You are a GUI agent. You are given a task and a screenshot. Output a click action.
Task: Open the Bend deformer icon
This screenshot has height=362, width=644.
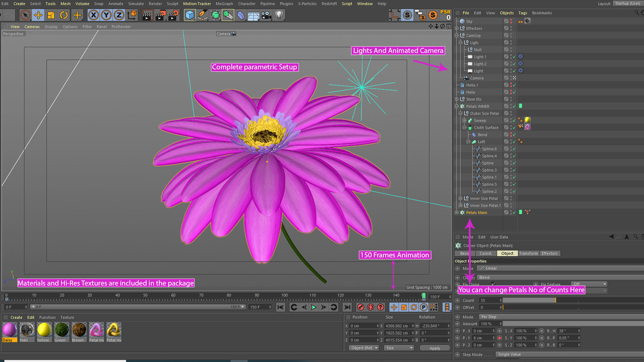click(x=241, y=15)
